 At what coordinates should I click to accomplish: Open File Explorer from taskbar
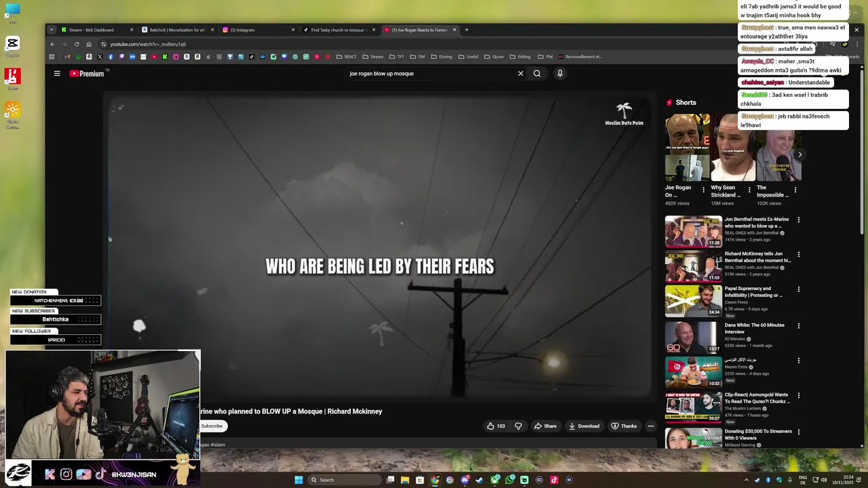click(x=405, y=480)
